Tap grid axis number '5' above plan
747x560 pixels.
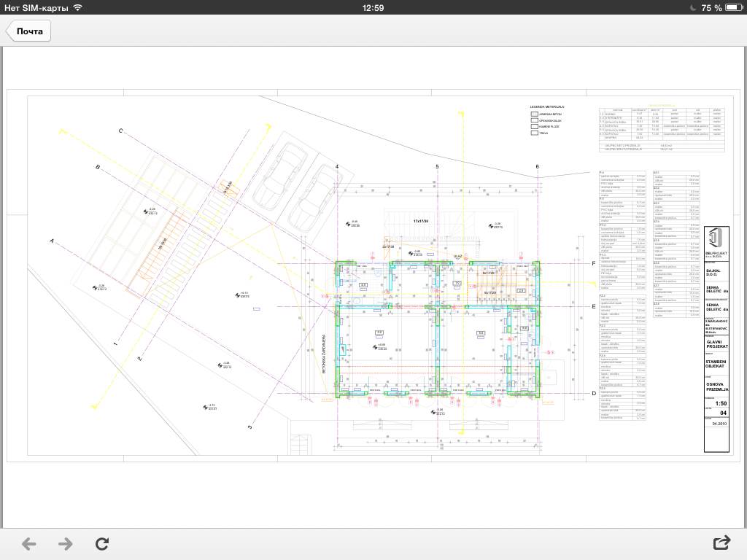click(437, 167)
